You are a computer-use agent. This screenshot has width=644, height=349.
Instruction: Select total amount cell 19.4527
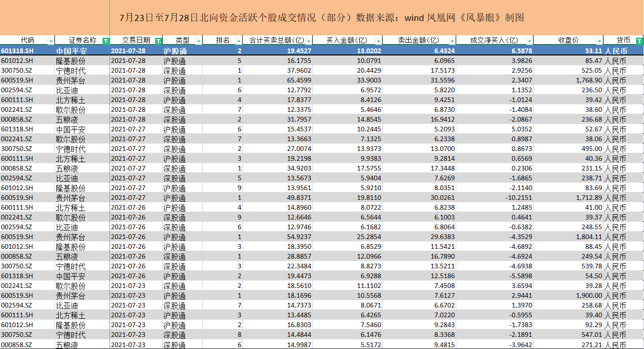278,51
